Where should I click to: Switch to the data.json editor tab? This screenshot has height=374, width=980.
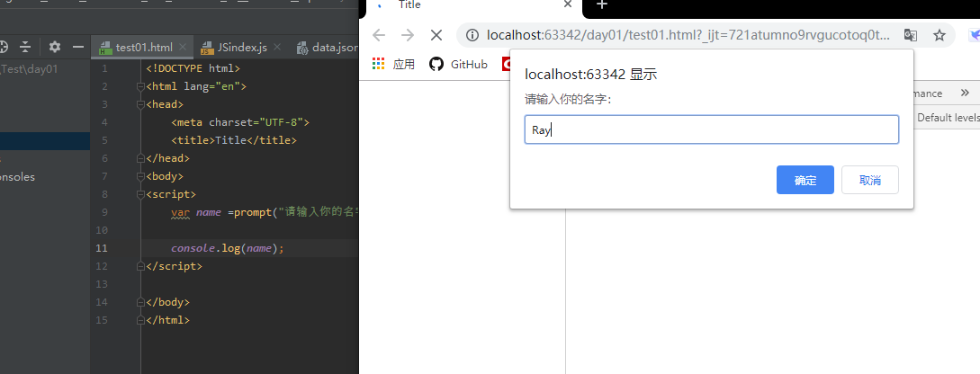328,47
